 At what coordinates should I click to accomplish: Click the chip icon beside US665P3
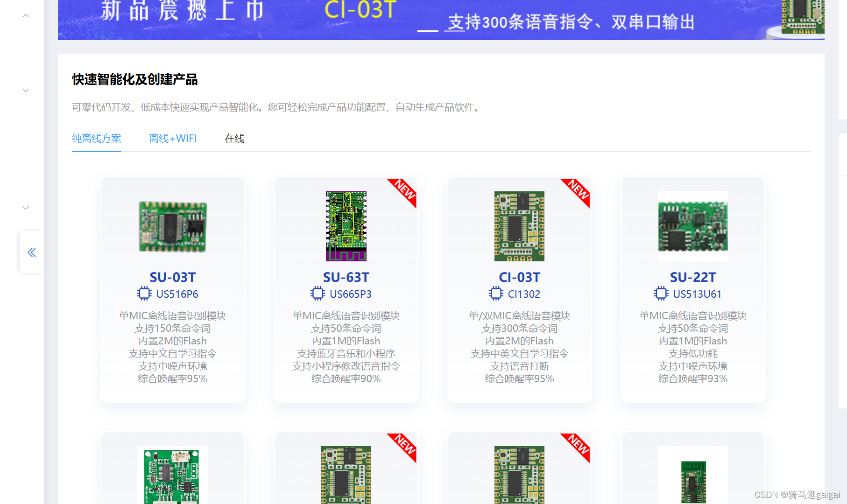[318, 294]
